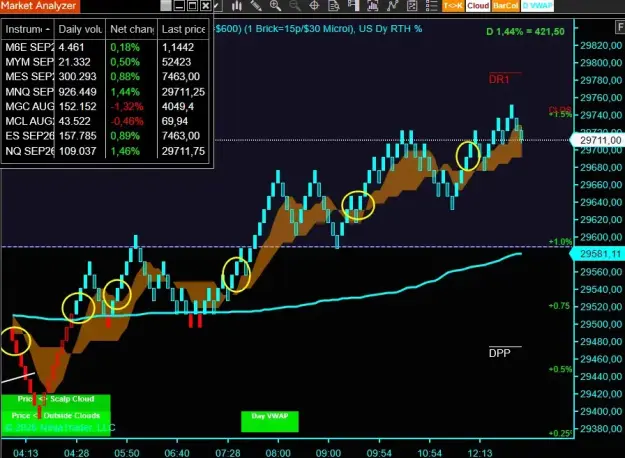
Task: Click the zoom in magnifier icon
Action: point(275,6)
